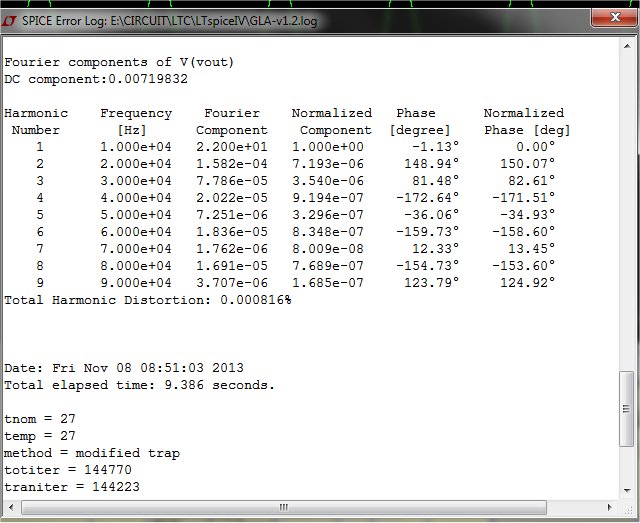The width and height of the screenshot is (640, 523).
Task: Click the Fourier component 1.836e-05
Action: pos(232,232)
